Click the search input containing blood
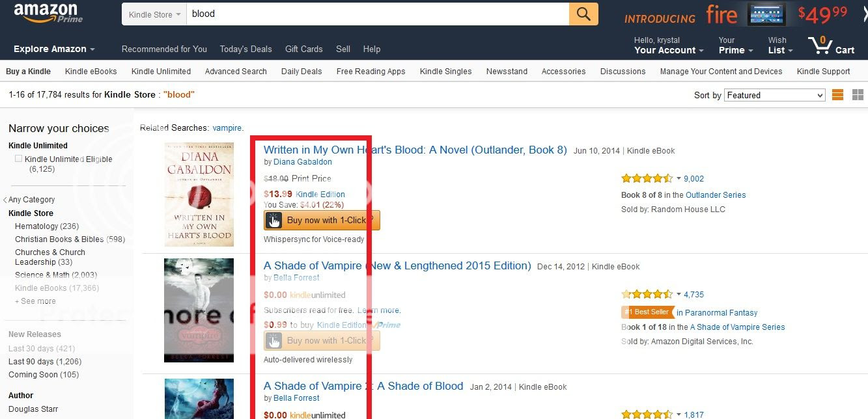Viewport: 868px width, 419px height. [x=378, y=14]
